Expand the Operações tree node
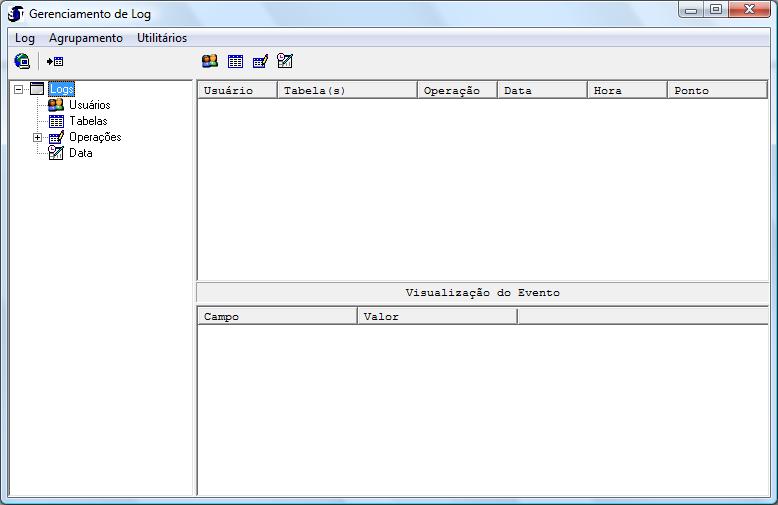The width and height of the screenshot is (778, 505). [x=38, y=137]
